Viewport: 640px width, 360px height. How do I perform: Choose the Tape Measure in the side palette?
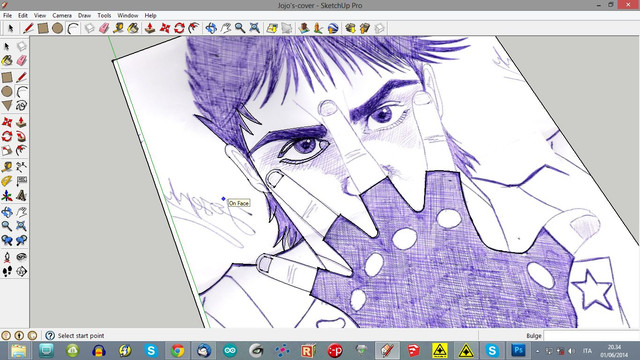(7, 167)
